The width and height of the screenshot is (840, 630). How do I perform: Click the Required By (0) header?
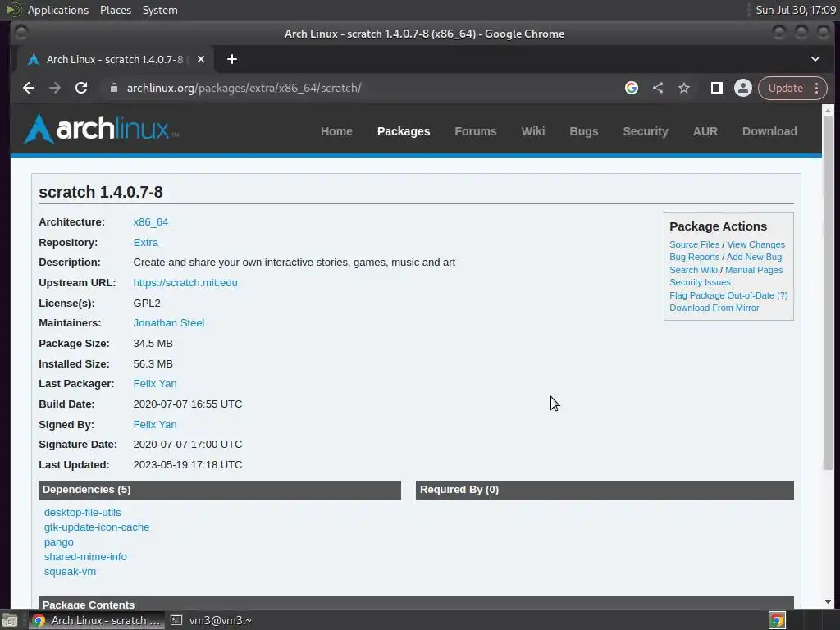pyautogui.click(x=605, y=490)
